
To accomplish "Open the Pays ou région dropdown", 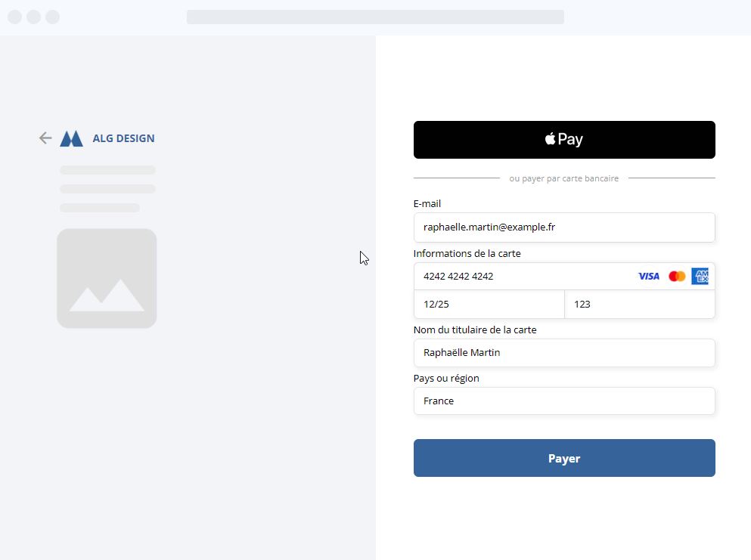I will click(564, 401).
